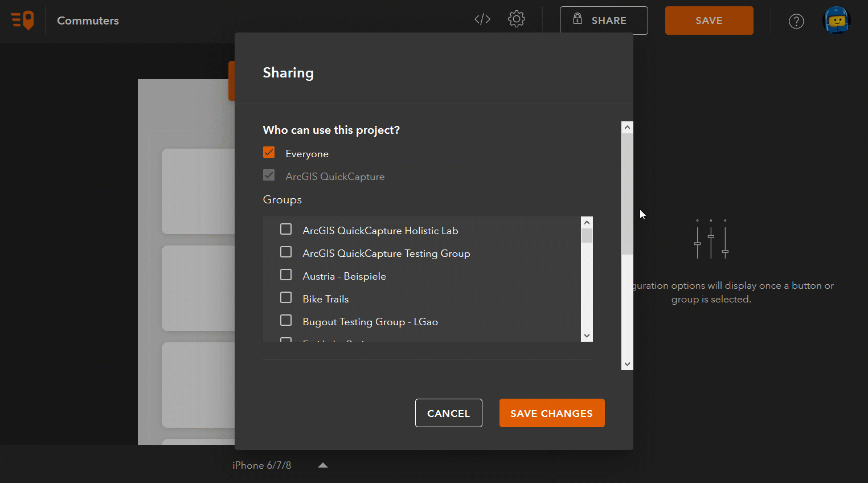The image size is (868, 483).
Task: Enable Austria - Beispiele group checkbox
Action: click(x=286, y=275)
